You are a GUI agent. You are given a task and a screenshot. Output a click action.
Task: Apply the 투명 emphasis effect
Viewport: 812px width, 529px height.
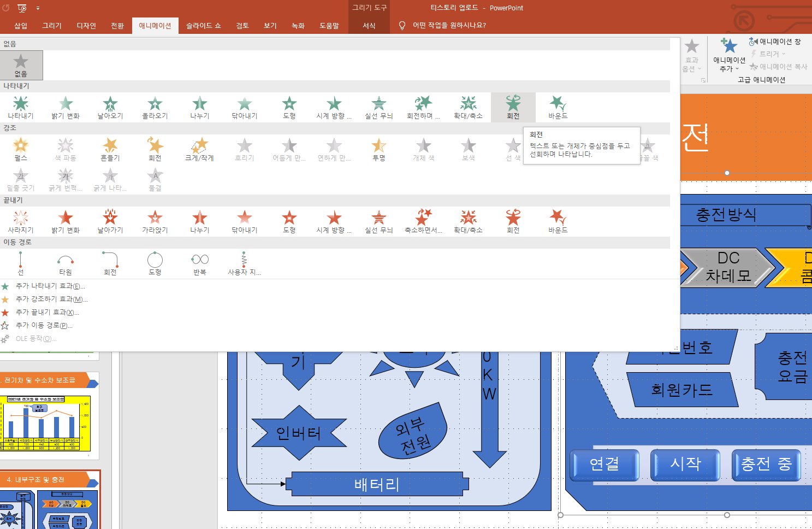click(x=379, y=149)
